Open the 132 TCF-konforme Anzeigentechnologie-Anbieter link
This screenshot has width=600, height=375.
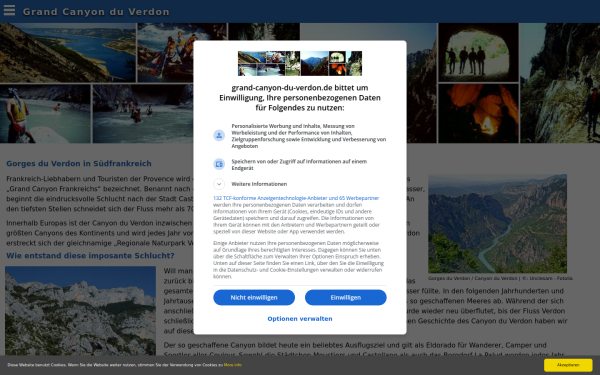pyautogui.click(x=296, y=198)
